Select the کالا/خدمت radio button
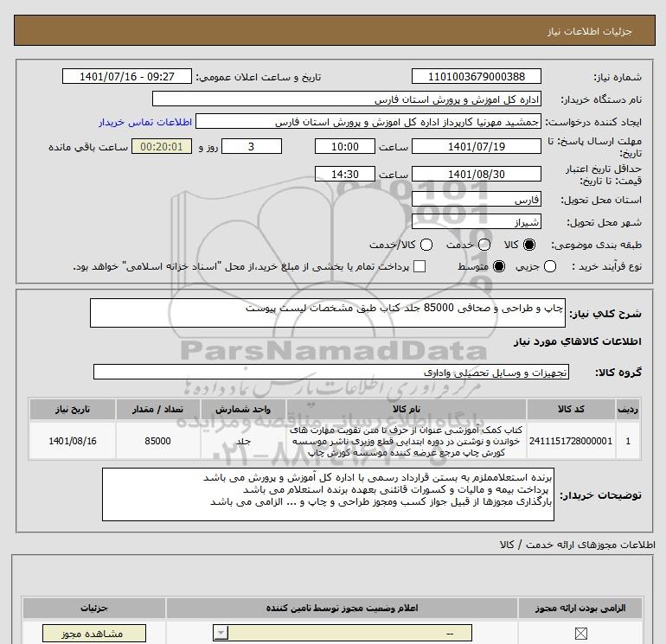 426,245
